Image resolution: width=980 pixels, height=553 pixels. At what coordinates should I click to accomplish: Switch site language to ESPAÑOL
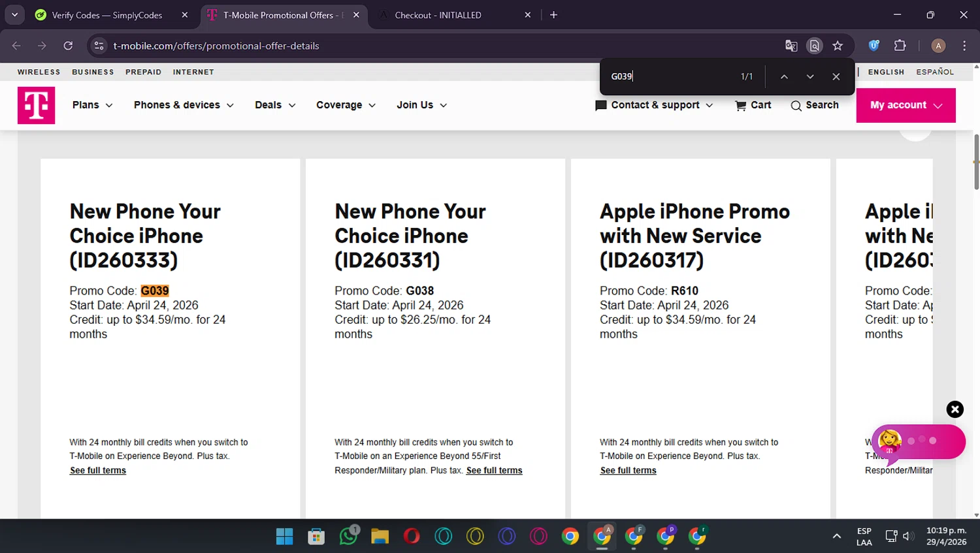click(x=935, y=72)
